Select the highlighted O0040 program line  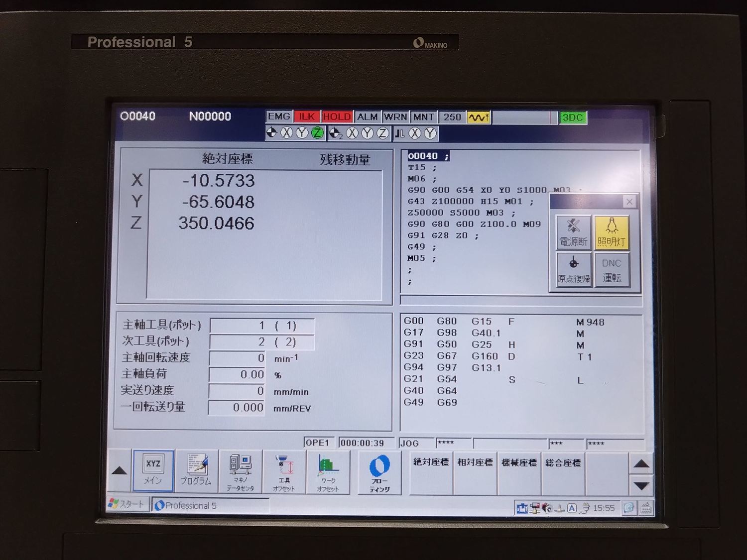click(x=428, y=156)
